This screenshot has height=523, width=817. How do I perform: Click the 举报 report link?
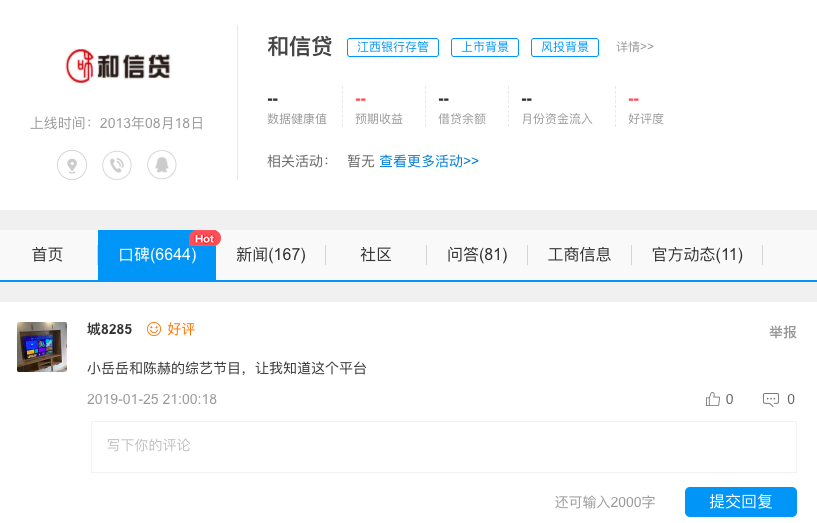pos(782,332)
